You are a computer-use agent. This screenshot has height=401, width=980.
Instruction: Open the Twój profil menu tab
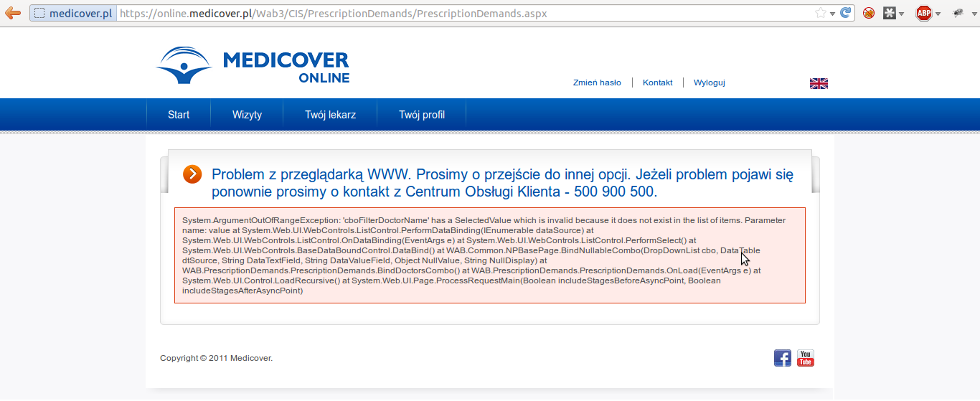pyautogui.click(x=422, y=115)
